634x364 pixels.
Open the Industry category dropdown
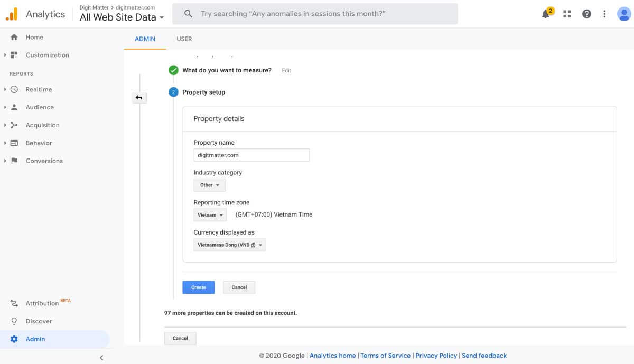point(209,185)
